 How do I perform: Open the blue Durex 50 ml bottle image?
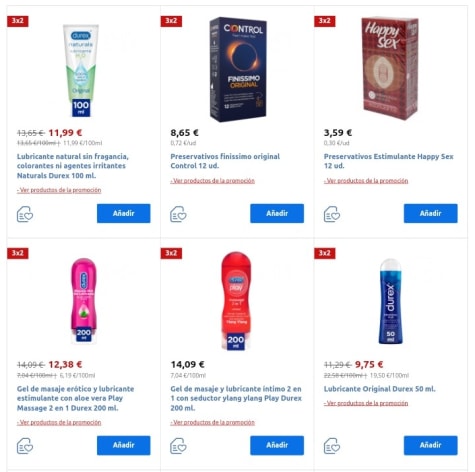point(390,301)
